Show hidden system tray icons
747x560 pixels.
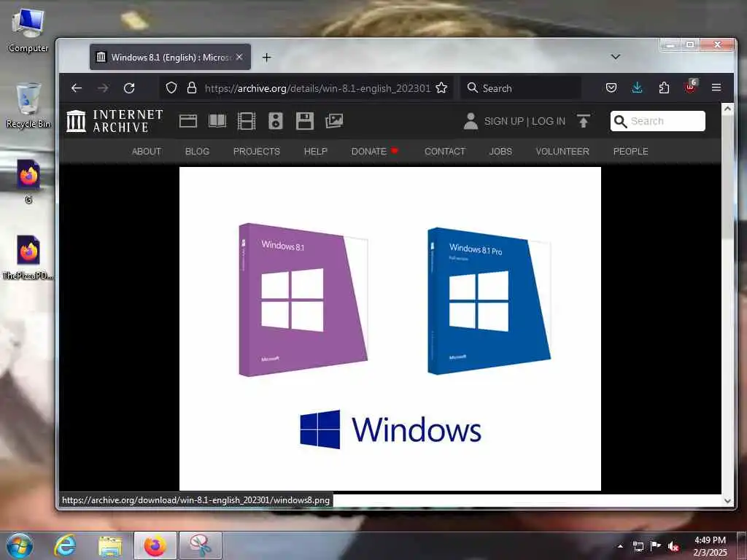(620, 546)
